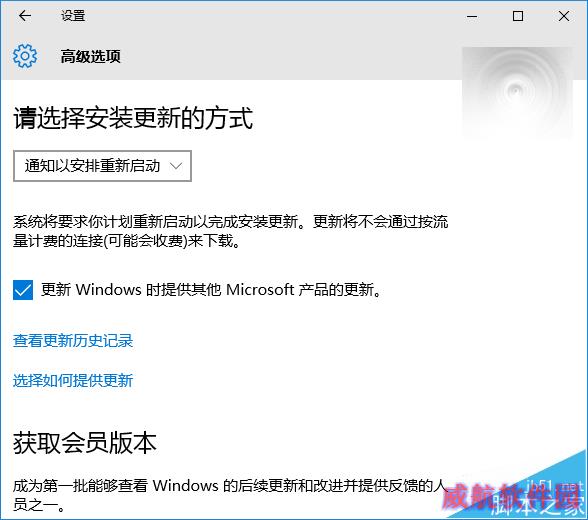This screenshot has height=520, width=588.
Task: Select the 请选择安装更新的方式 heading
Action: pyautogui.click(x=133, y=118)
